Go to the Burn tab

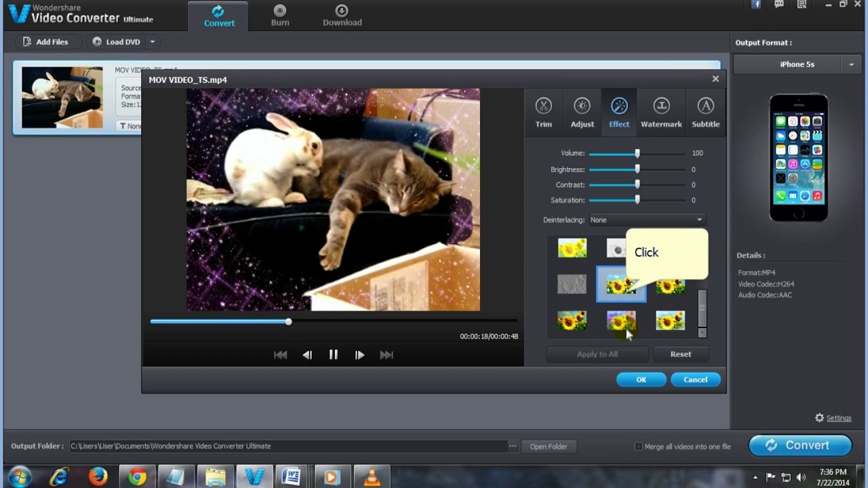tap(280, 16)
